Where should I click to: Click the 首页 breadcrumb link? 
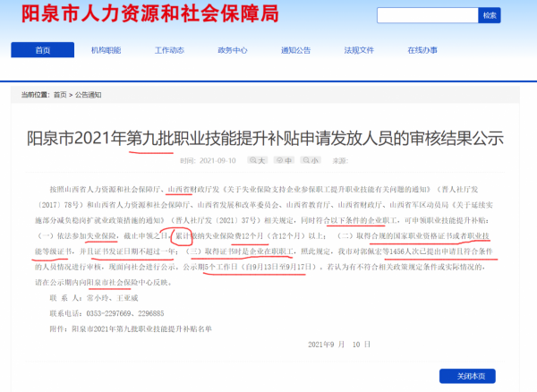[60, 95]
